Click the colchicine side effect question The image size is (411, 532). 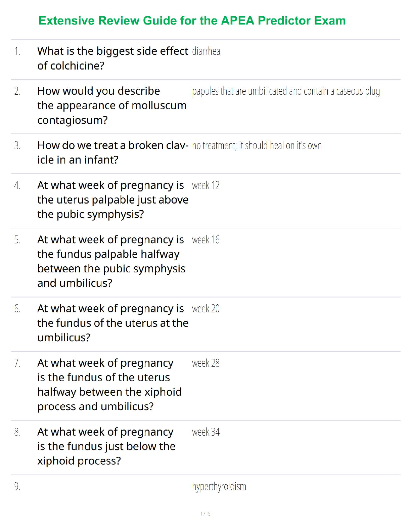point(112,58)
